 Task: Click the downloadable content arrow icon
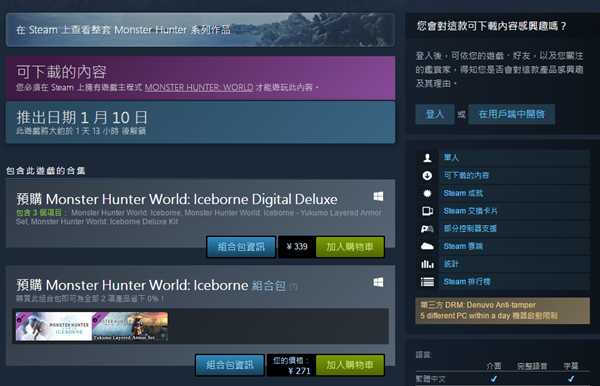pyautogui.click(x=427, y=176)
